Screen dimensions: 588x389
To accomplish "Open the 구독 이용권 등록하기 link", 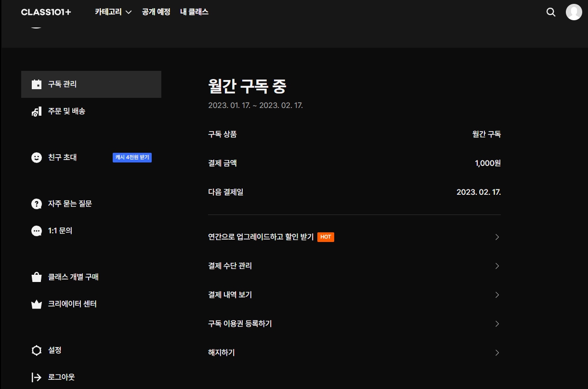I will pyautogui.click(x=354, y=324).
